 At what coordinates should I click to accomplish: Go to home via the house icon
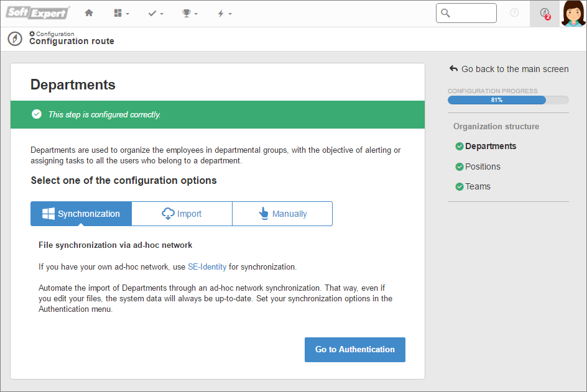(x=89, y=13)
